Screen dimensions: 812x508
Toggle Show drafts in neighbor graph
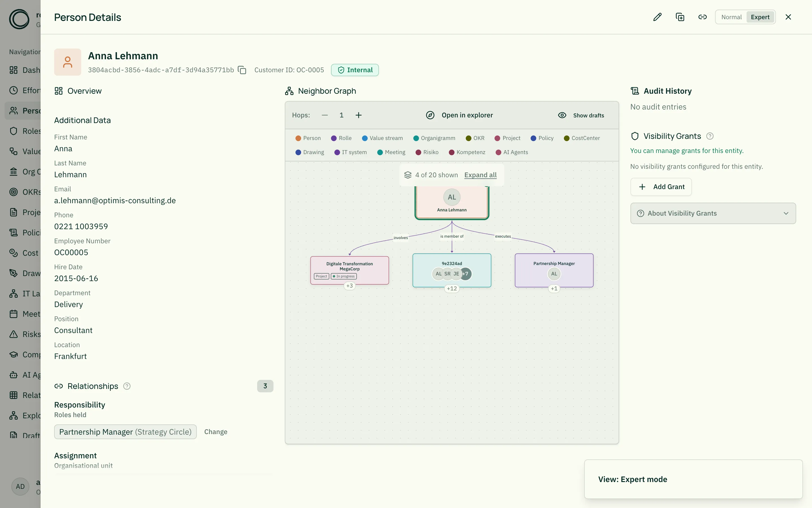point(581,115)
